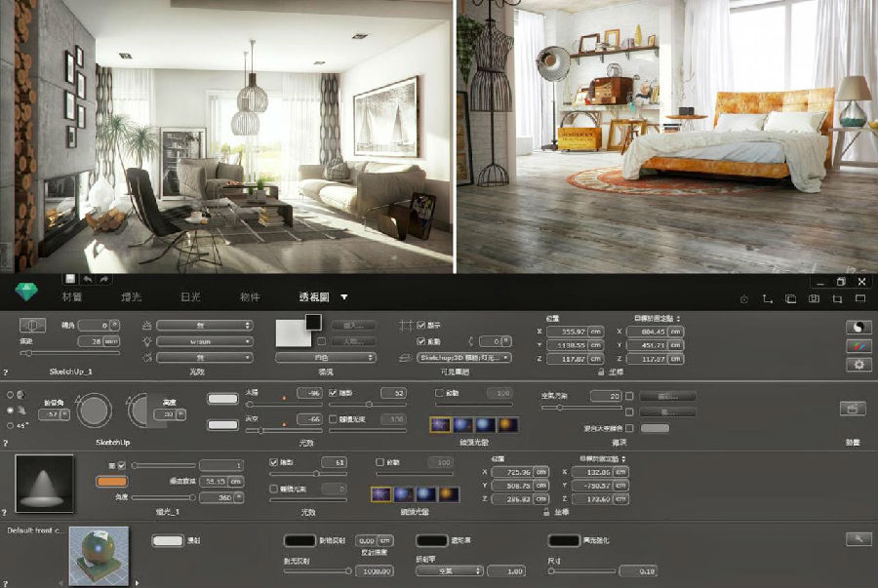Enable the 45° radio option
The height and width of the screenshot is (588, 878).
point(11,425)
